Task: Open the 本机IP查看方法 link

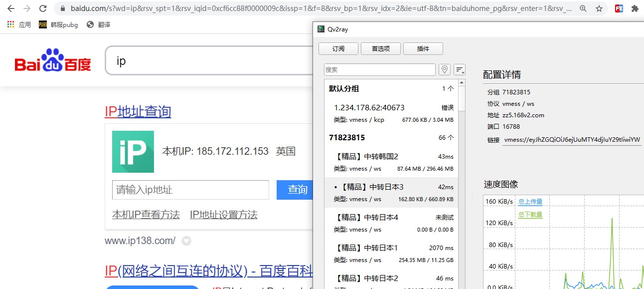Action: click(146, 215)
